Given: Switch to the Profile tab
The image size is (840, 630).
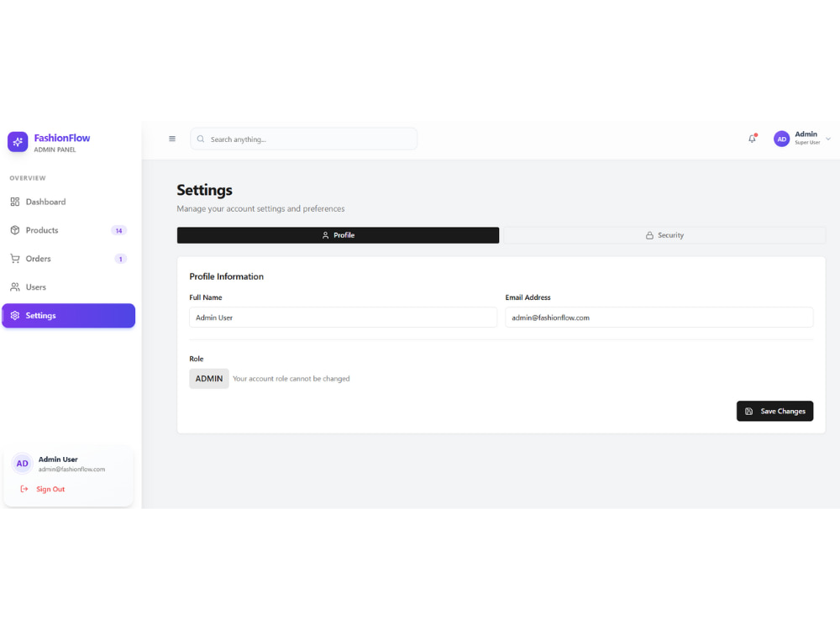Looking at the screenshot, I should coord(338,235).
